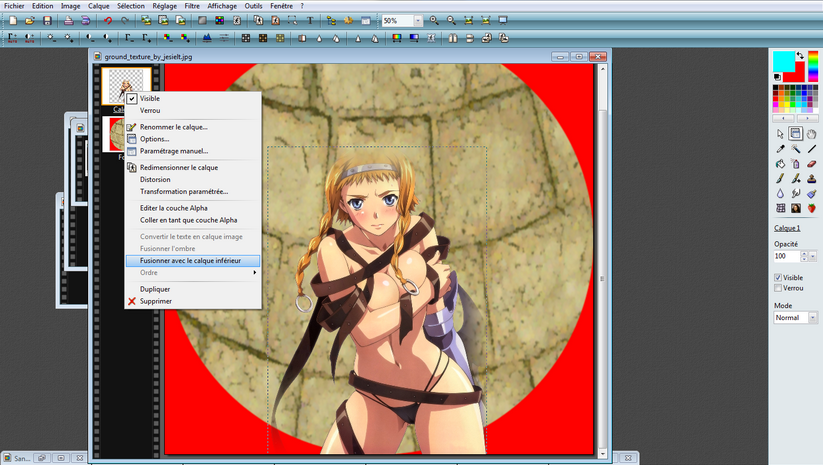This screenshot has height=465, width=823.
Task: Open the Fichier menu
Action: click(14, 6)
